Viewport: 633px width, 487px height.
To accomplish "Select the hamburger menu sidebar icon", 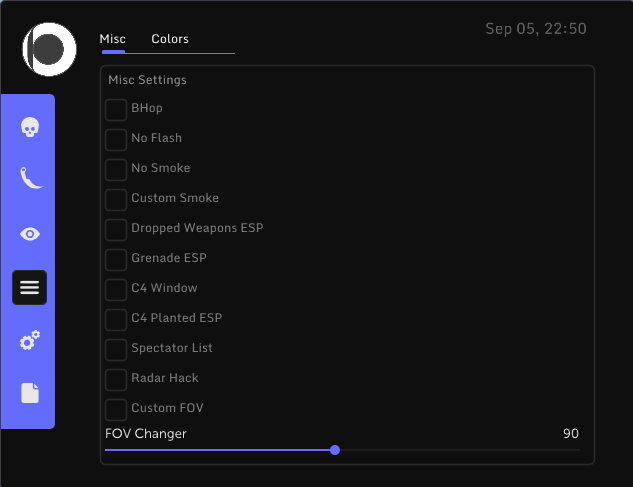I will coord(30,288).
